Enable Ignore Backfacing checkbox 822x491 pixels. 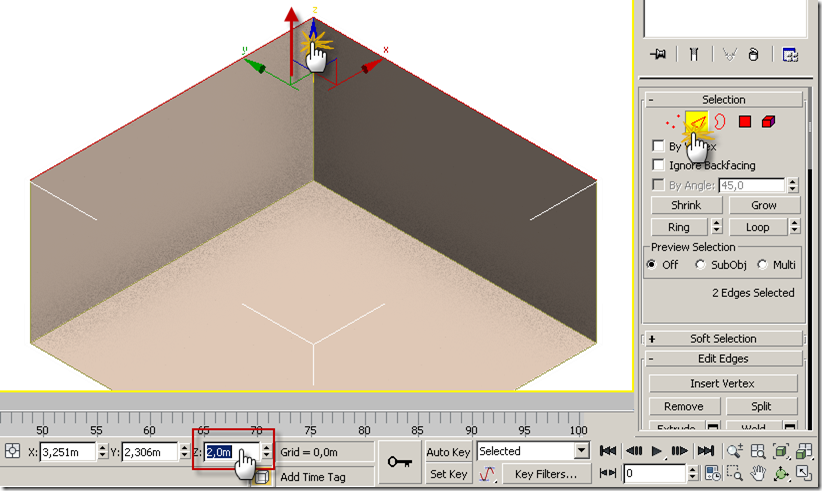click(x=658, y=165)
